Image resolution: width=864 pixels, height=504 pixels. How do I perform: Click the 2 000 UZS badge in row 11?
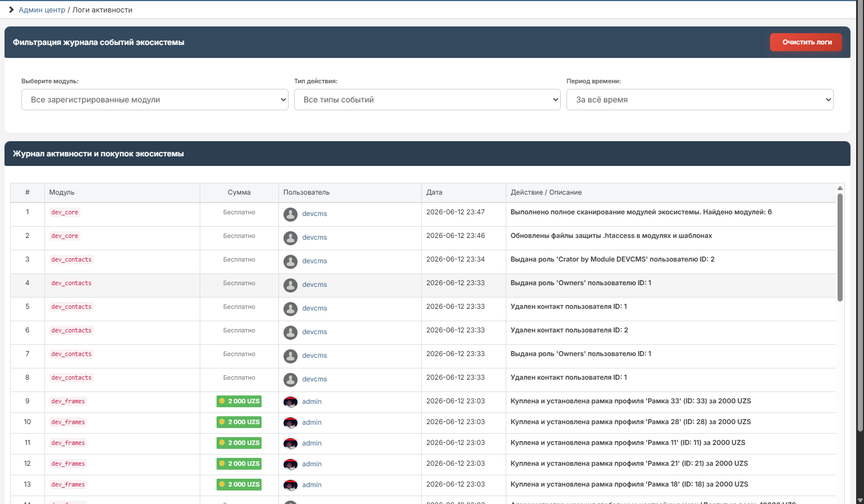pyautogui.click(x=239, y=443)
